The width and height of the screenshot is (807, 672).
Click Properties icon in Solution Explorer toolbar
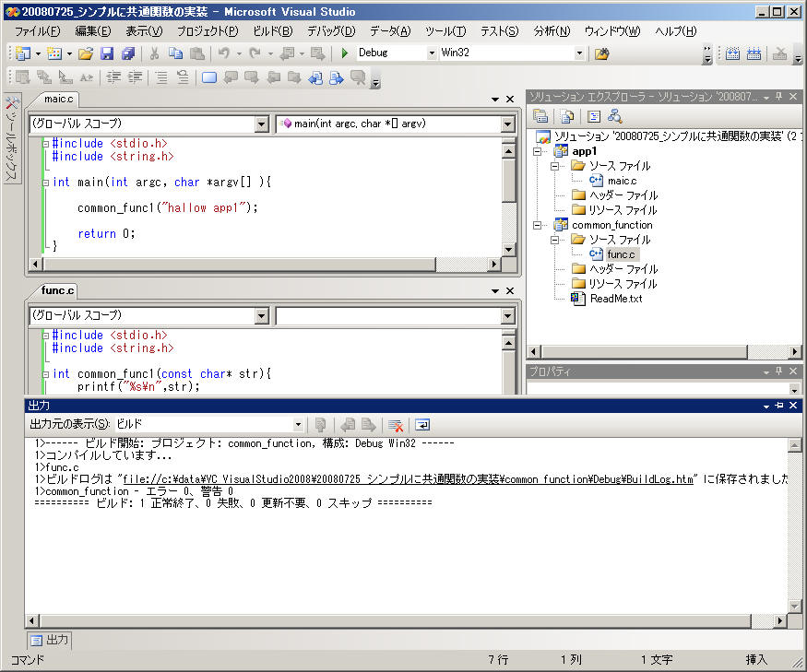click(541, 116)
